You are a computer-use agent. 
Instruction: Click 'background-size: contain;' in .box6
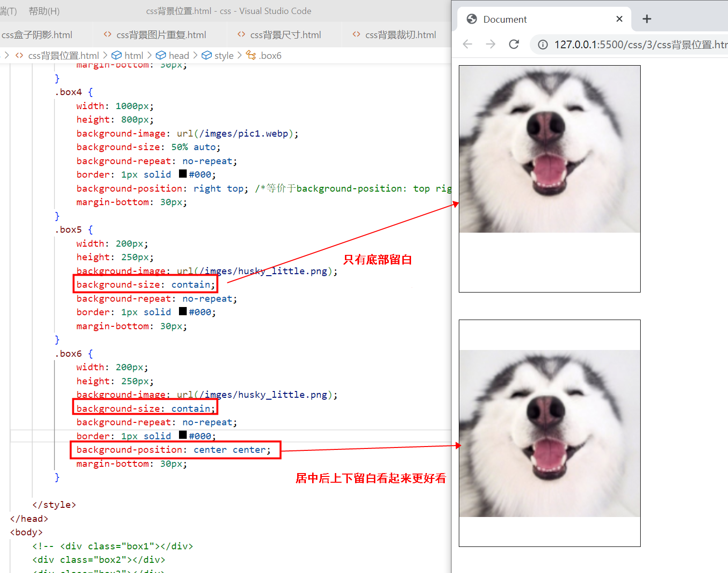[145, 408]
